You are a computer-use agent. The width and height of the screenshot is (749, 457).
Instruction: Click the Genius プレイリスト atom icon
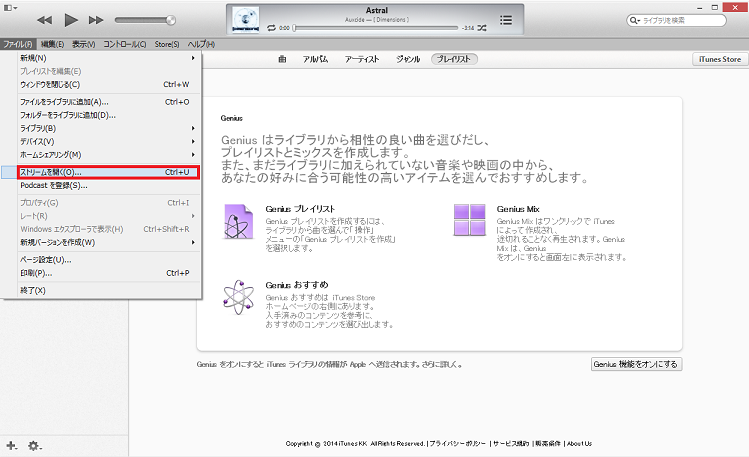[238, 222]
